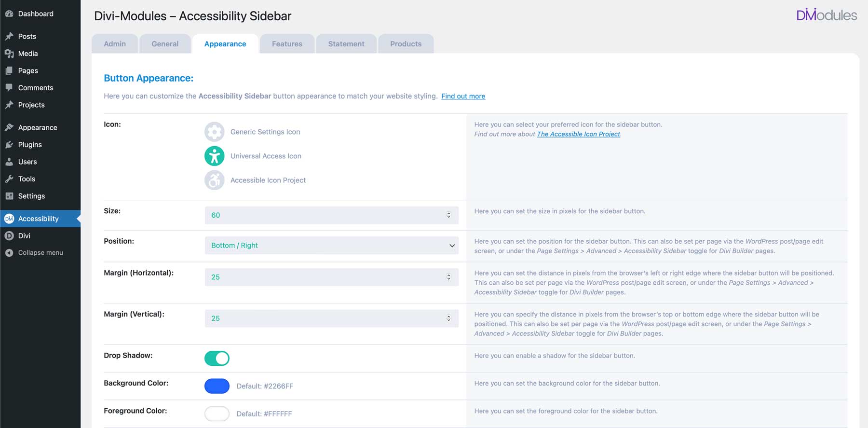This screenshot has height=428, width=868.
Task: Open Divi in the admin menu
Action: (x=41, y=236)
